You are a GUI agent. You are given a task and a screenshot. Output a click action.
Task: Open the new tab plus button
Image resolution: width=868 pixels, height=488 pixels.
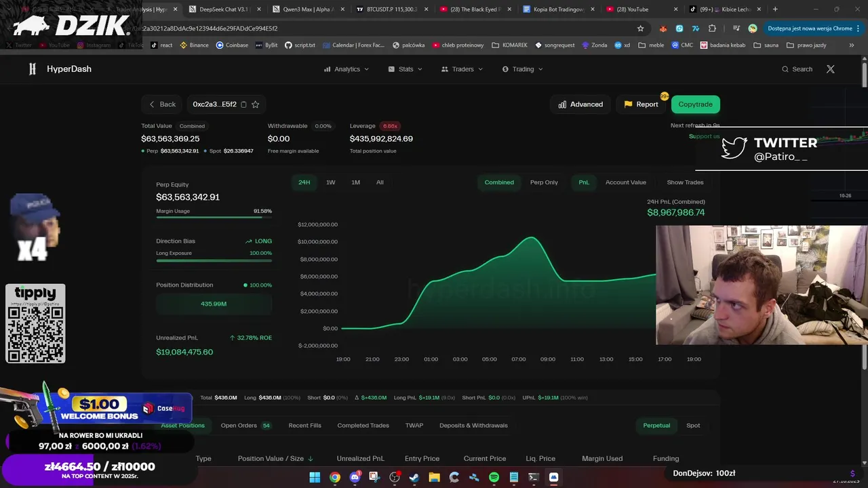click(x=775, y=9)
